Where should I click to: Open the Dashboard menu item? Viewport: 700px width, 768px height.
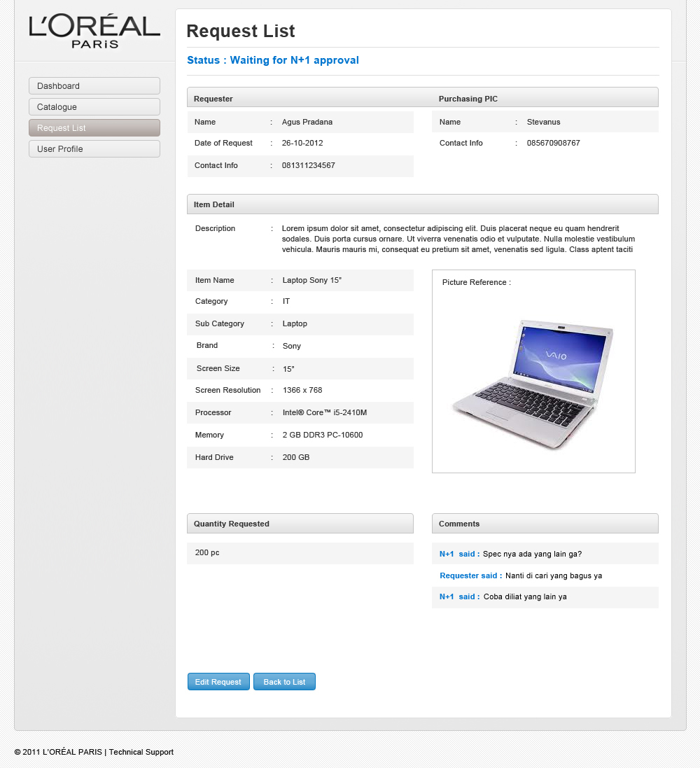click(x=94, y=86)
